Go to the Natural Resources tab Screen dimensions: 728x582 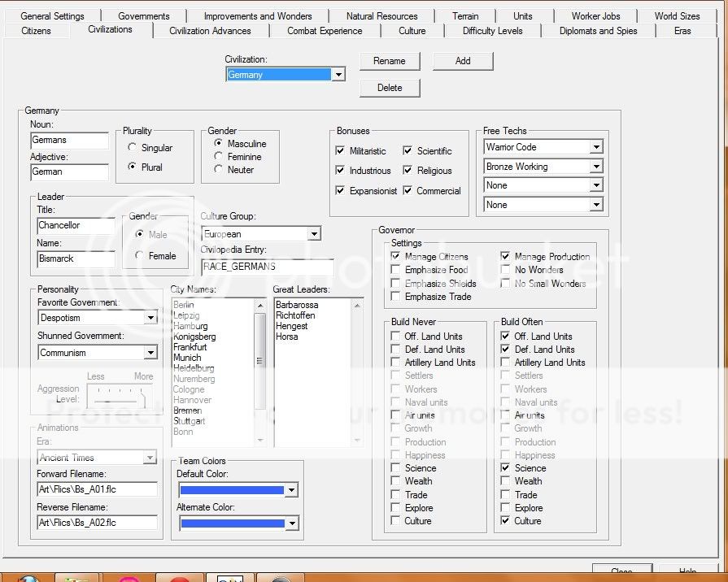(x=381, y=15)
